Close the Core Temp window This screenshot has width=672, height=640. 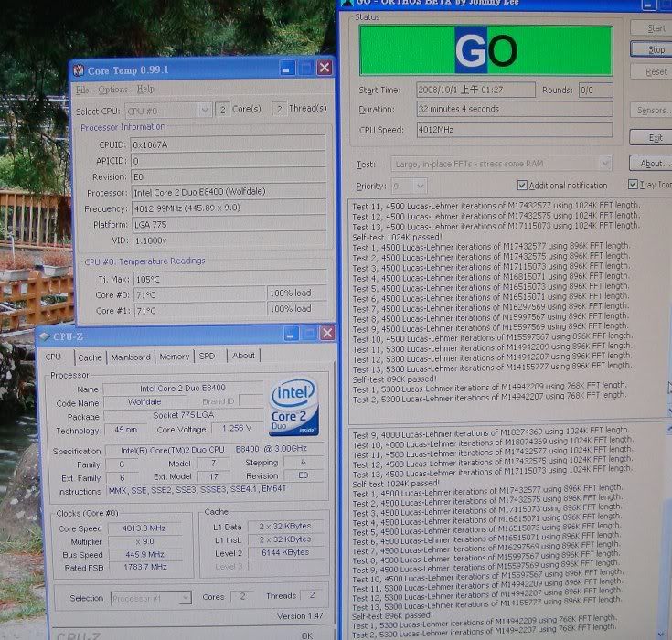(324, 68)
